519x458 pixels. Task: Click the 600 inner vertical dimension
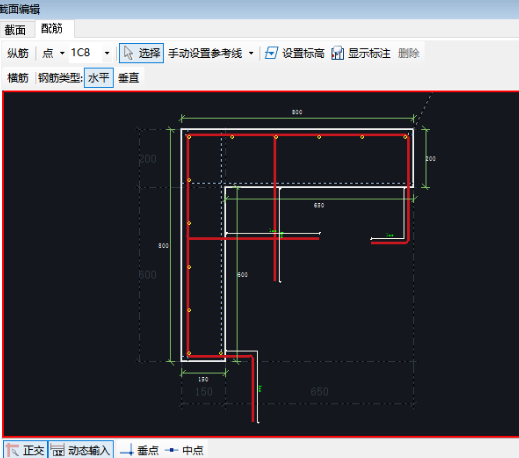pos(242,275)
